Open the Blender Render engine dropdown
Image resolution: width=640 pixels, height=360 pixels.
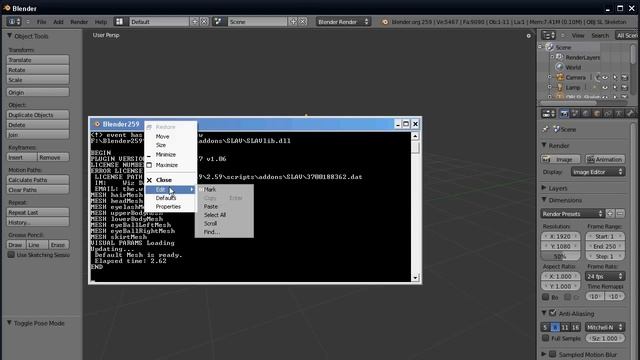tap(343, 22)
